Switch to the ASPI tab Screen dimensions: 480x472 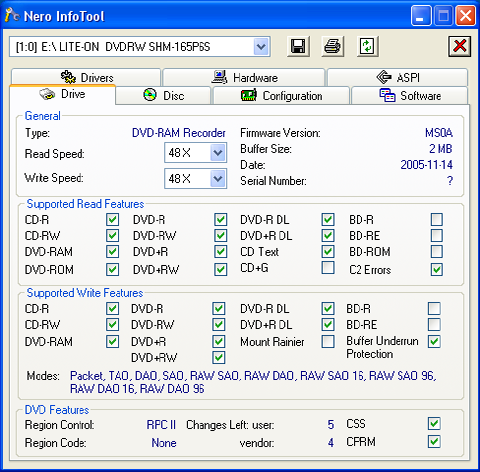(x=398, y=77)
